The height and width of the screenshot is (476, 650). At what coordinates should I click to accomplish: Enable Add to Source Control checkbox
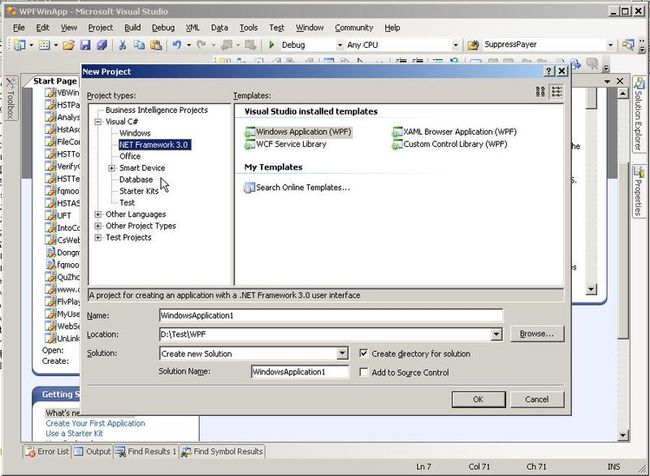pos(364,372)
